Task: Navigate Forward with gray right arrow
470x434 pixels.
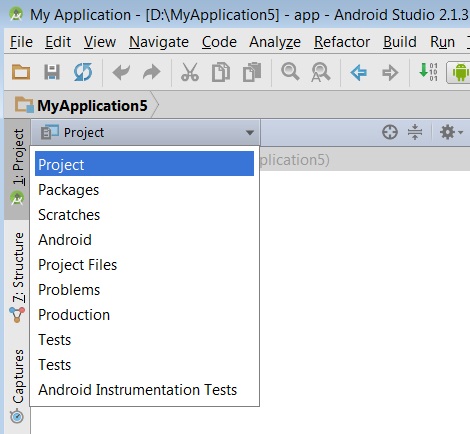Action: [390, 72]
